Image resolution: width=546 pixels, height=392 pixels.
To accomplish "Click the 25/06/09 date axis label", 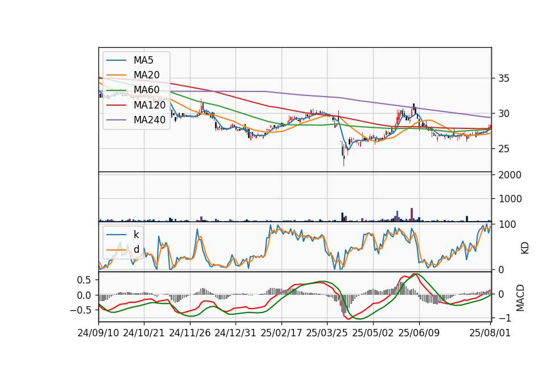I will [419, 333].
